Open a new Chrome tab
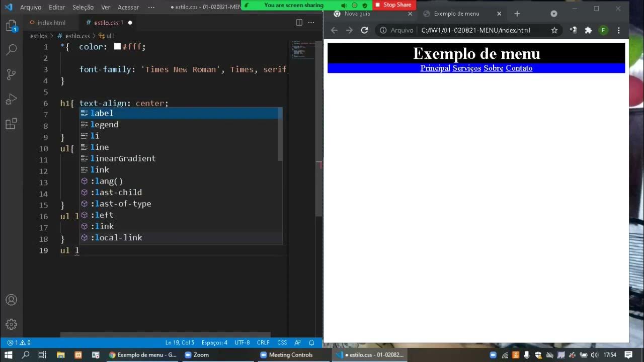This screenshot has width=644, height=362. (517, 14)
